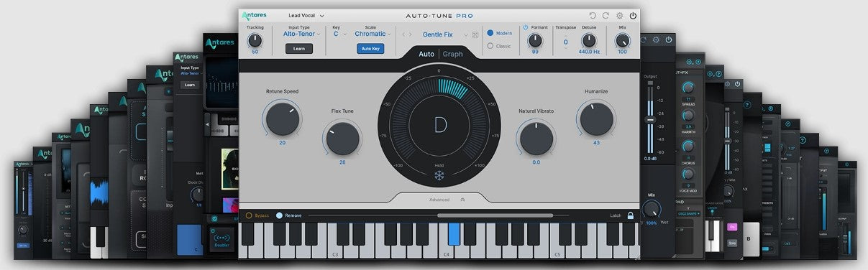
Task: Click the Flex Tune value 28
Action: 342,162
